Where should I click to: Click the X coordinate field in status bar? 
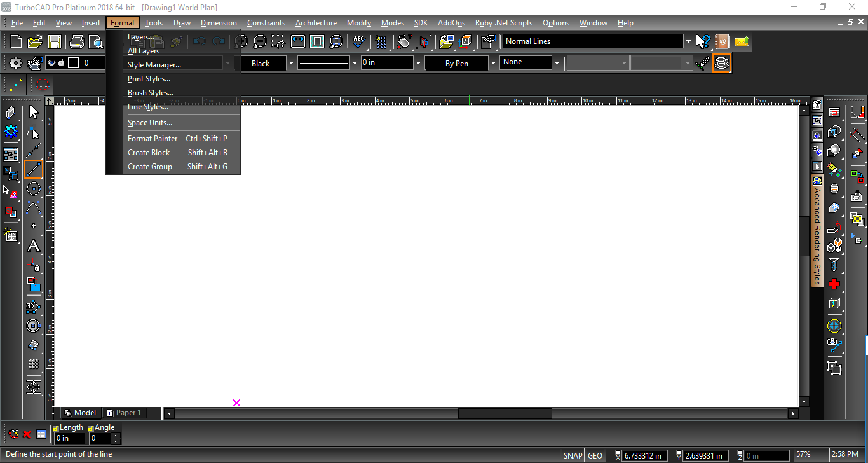645,455
